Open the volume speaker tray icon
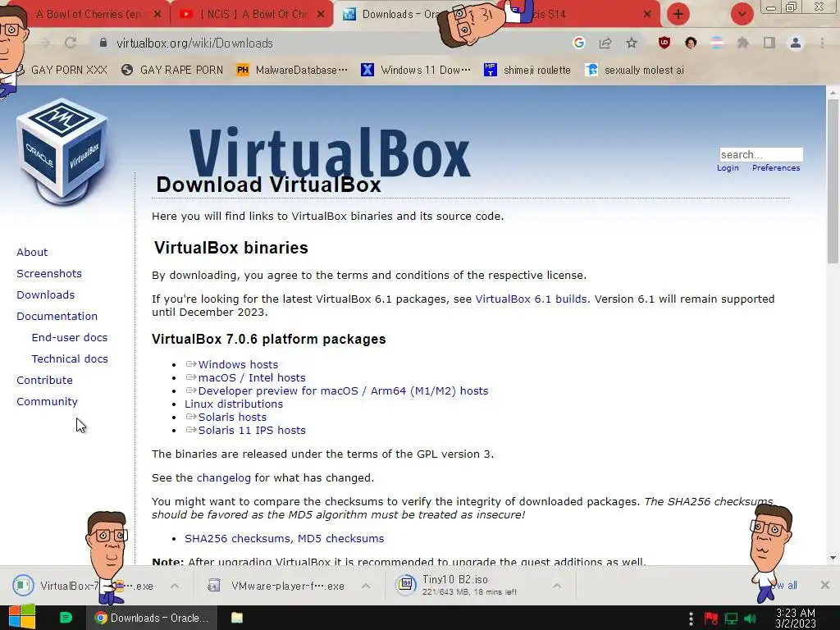This screenshot has width=840, height=630. 750,619
